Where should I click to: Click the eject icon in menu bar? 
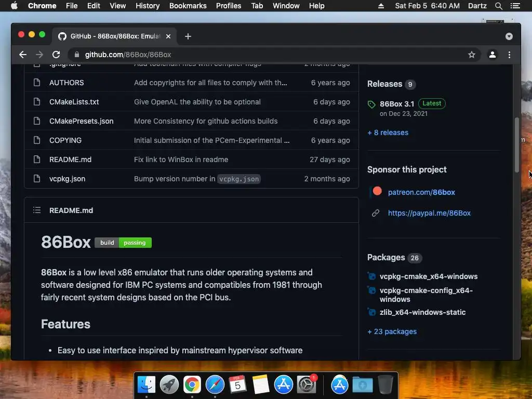pyautogui.click(x=381, y=6)
